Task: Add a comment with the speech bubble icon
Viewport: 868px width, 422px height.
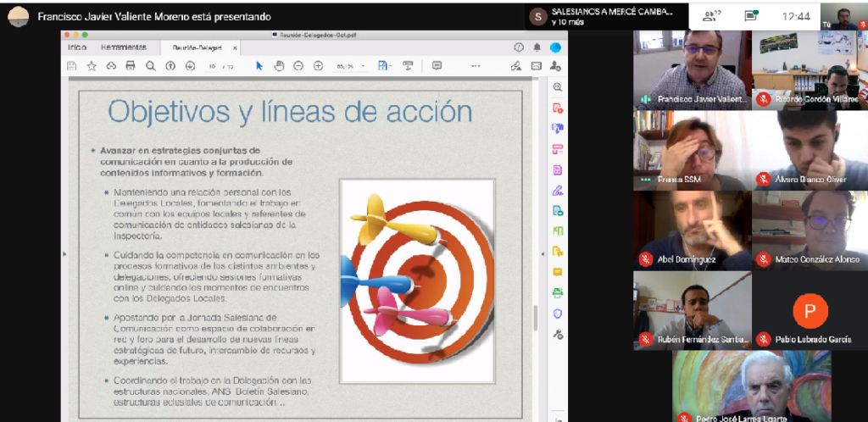Action: 437,66
